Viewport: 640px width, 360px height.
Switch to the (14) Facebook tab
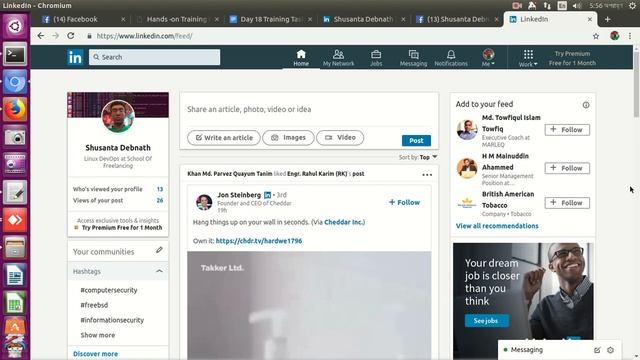tap(83, 19)
